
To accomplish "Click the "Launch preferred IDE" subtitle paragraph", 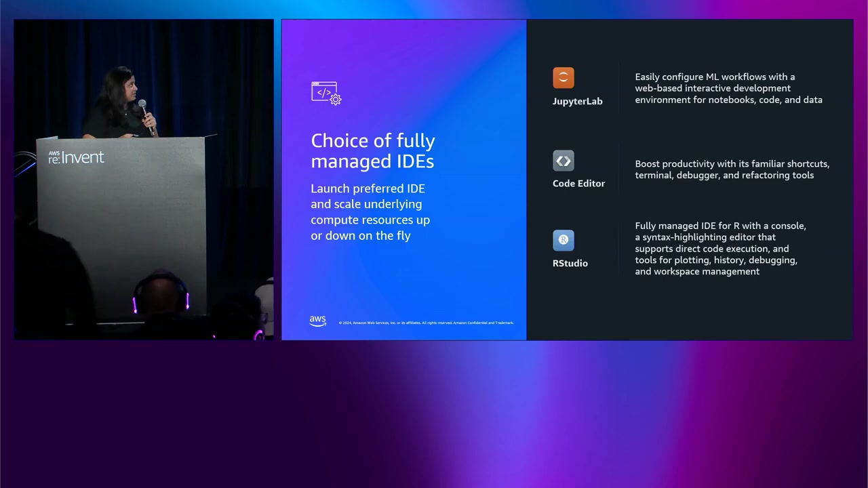I will click(x=370, y=211).
